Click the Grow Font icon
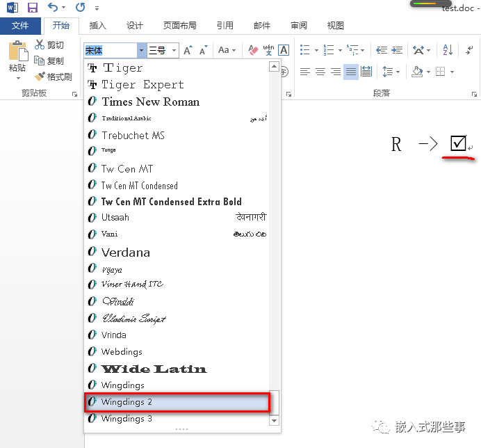481x448 pixels. (x=188, y=50)
